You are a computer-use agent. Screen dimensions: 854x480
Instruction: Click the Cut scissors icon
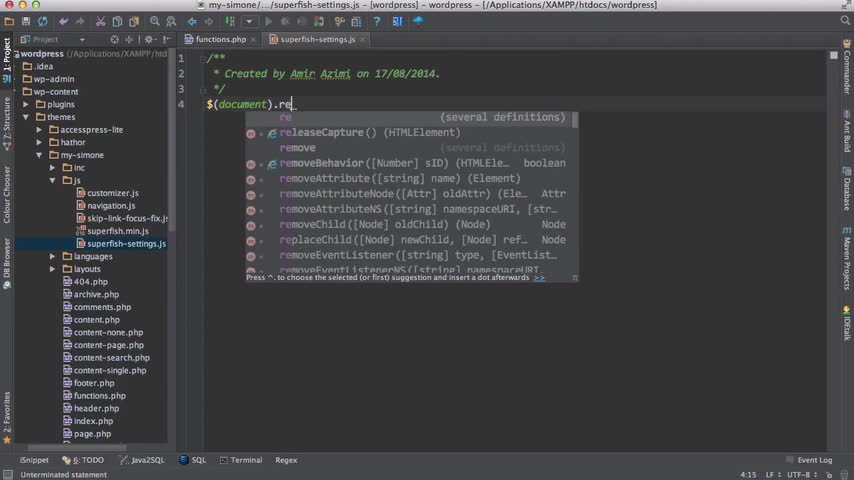pos(101,21)
